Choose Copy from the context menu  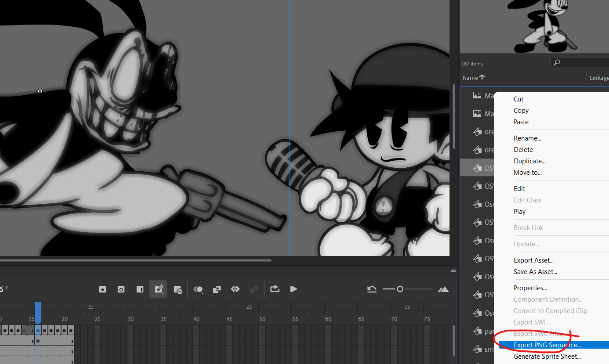coord(521,111)
